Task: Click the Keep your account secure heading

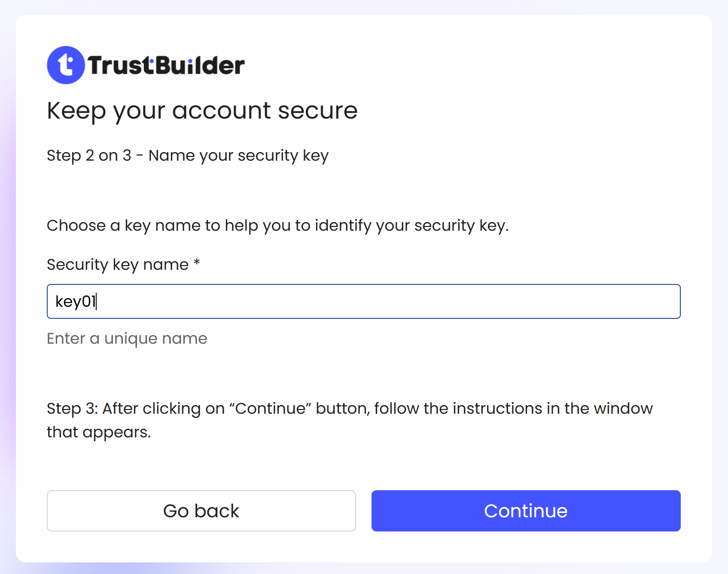Action: coord(202,111)
